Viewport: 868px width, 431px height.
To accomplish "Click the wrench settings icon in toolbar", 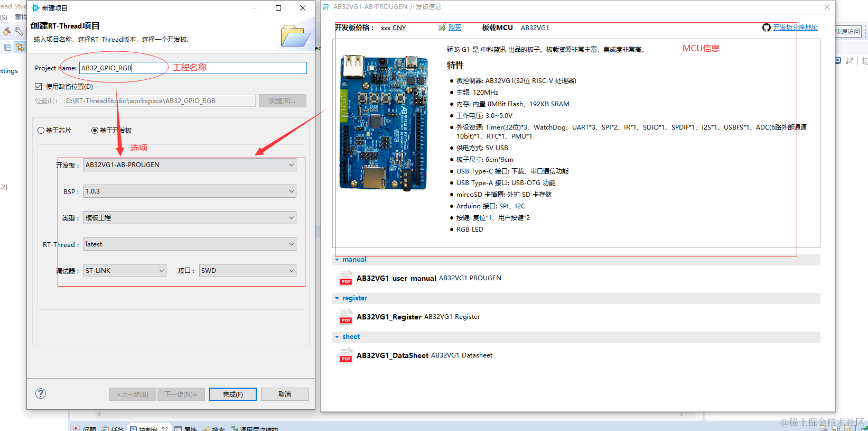I will (19, 32).
